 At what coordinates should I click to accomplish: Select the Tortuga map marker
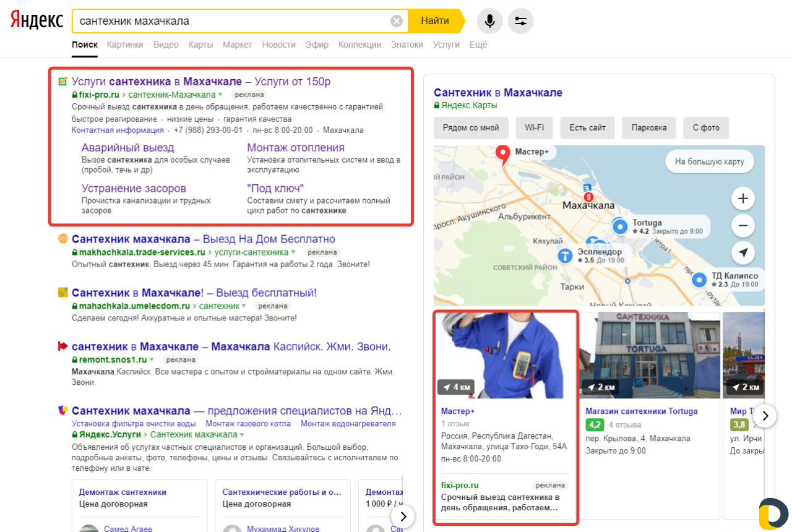[x=620, y=227]
